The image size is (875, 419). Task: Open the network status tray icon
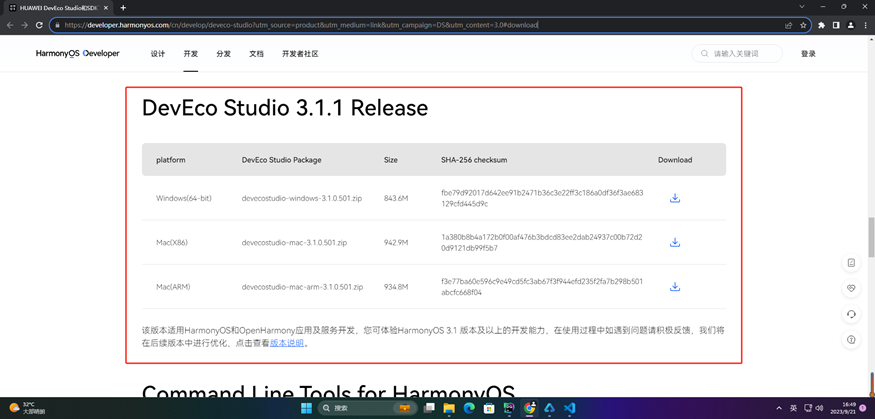coord(807,408)
